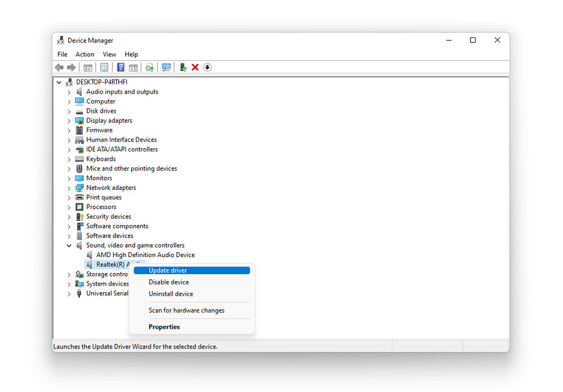563x392 pixels.
Task: Expand the Audio inputs and outputs category
Action: point(69,92)
